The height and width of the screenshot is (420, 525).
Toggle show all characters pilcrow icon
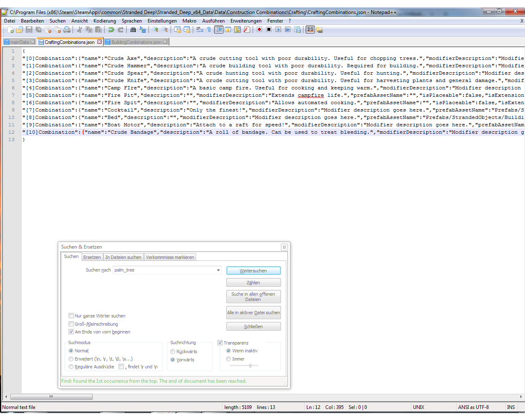point(209,30)
